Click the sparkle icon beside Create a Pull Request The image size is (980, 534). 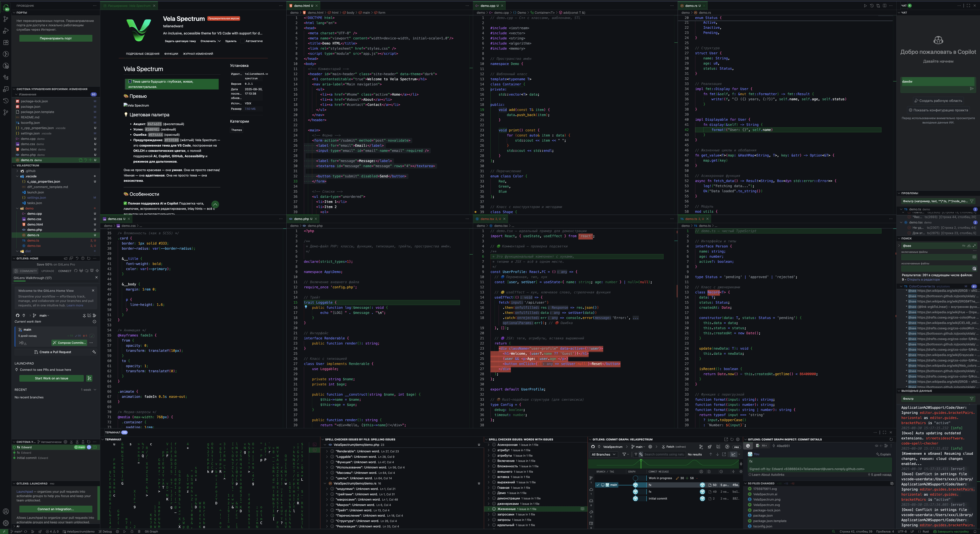pyautogui.click(x=94, y=352)
